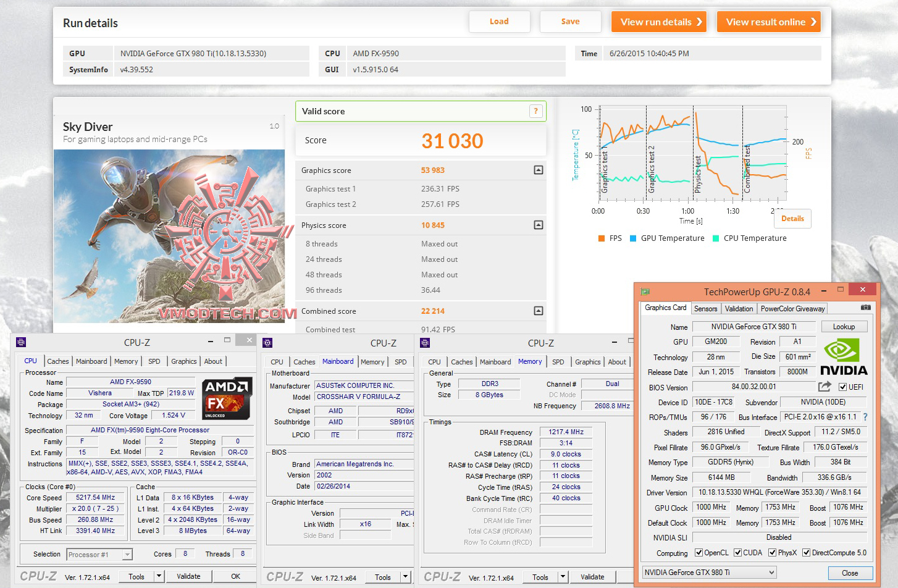This screenshot has height=588, width=898.
Task: Click the Load button
Action: click(x=499, y=22)
